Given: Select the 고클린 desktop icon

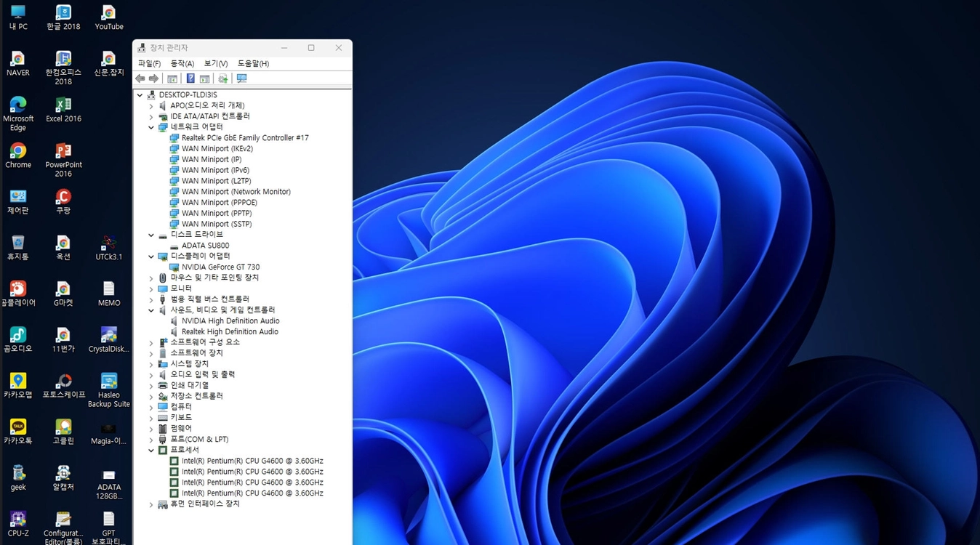Looking at the screenshot, I should pyautogui.click(x=63, y=432).
